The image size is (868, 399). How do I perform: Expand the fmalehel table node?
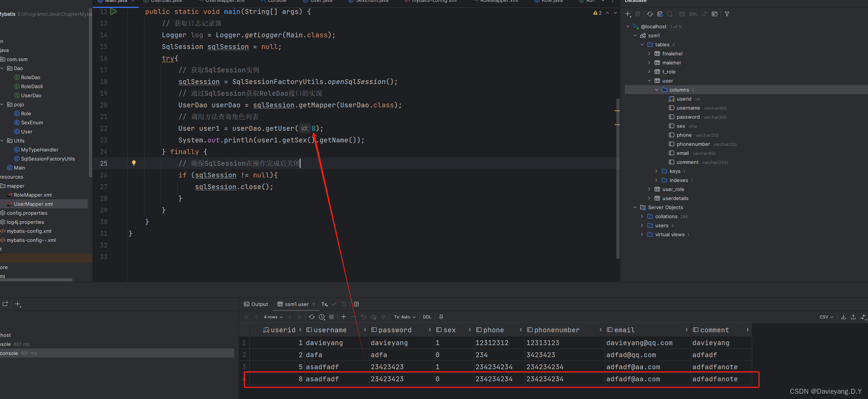(649, 54)
